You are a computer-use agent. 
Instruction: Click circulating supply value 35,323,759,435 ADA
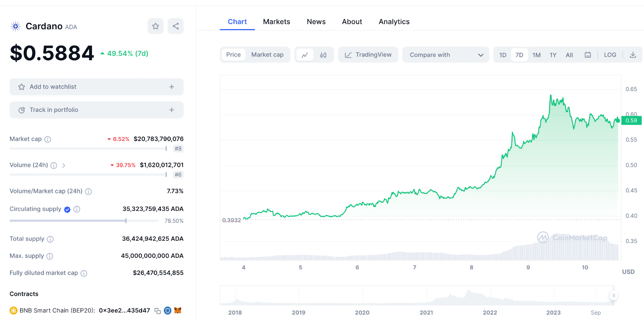pos(153,209)
